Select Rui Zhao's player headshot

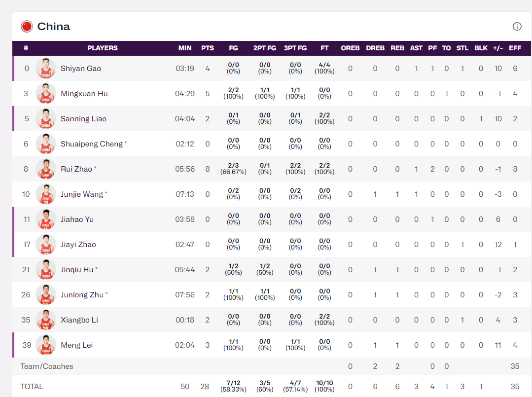46,169
